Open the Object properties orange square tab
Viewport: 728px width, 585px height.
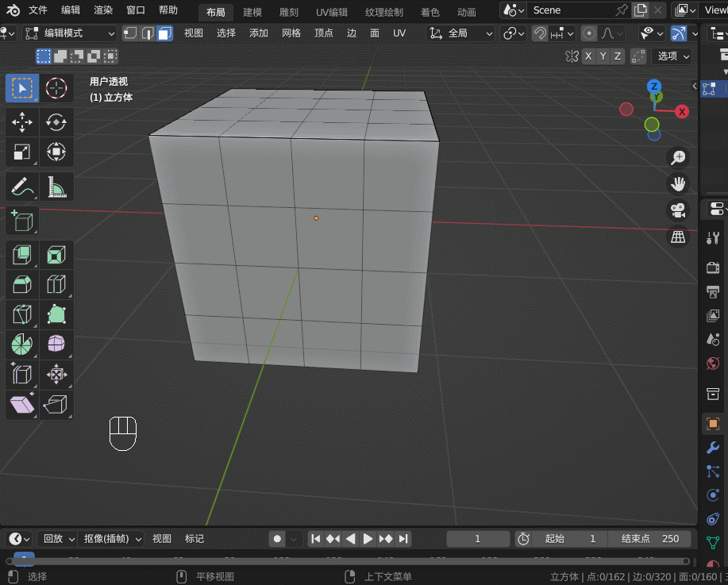(x=713, y=423)
